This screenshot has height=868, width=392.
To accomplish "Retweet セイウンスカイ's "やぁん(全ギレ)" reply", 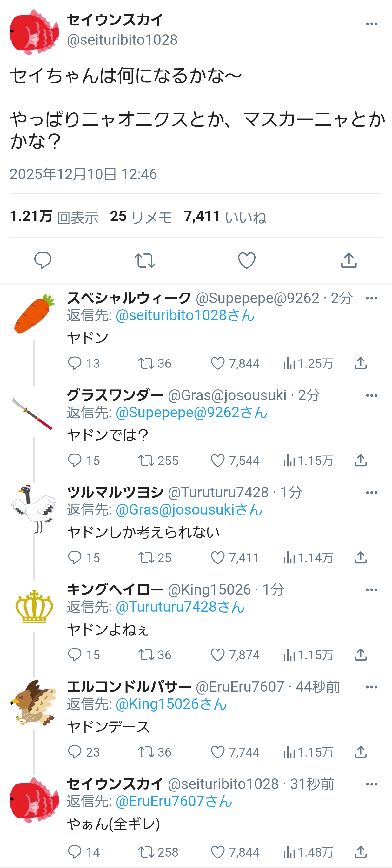I will pyautogui.click(x=145, y=852).
